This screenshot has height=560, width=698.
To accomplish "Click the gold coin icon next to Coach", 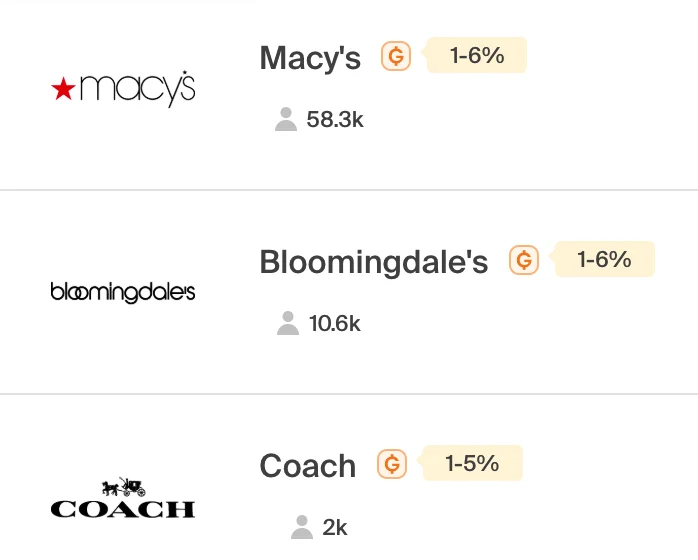I will click(x=392, y=464).
